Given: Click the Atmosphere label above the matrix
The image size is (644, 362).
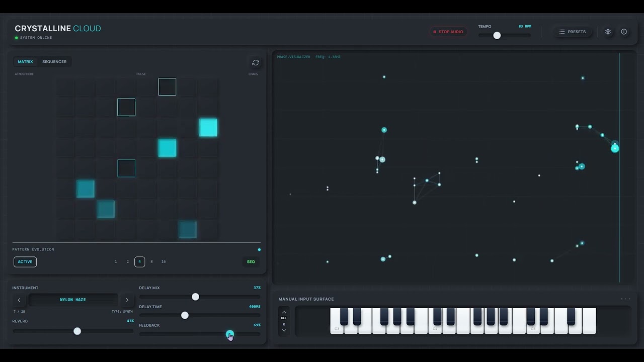Looking at the screenshot, I should (x=24, y=74).
